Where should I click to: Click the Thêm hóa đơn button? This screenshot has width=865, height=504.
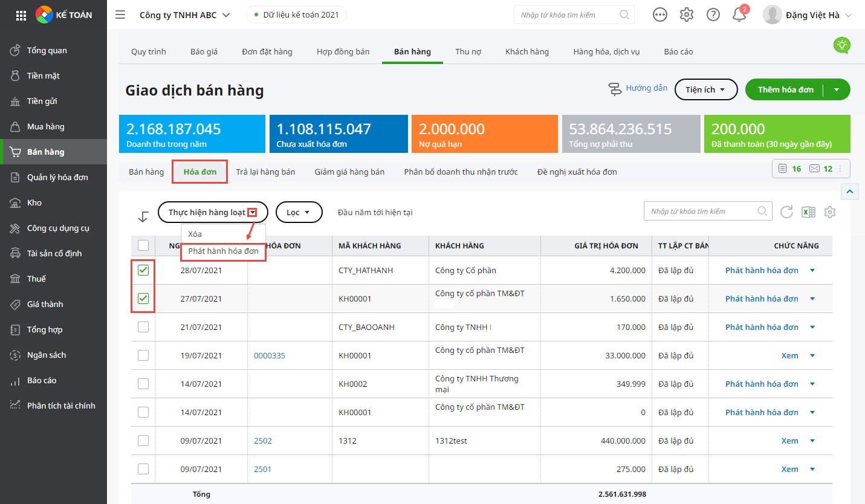pyautogui.click(x=785, y=89)
